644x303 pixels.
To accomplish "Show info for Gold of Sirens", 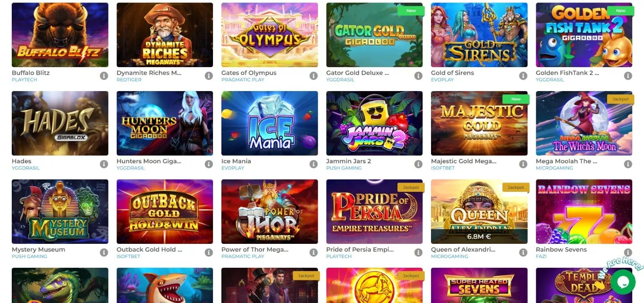I will tap(523, 76).
